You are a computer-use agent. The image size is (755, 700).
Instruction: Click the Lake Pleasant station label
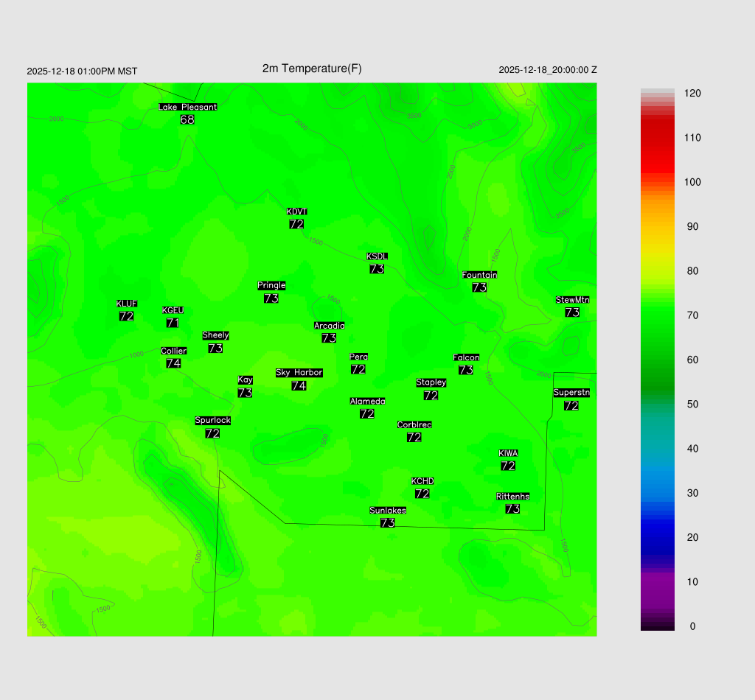coord(187,107)
